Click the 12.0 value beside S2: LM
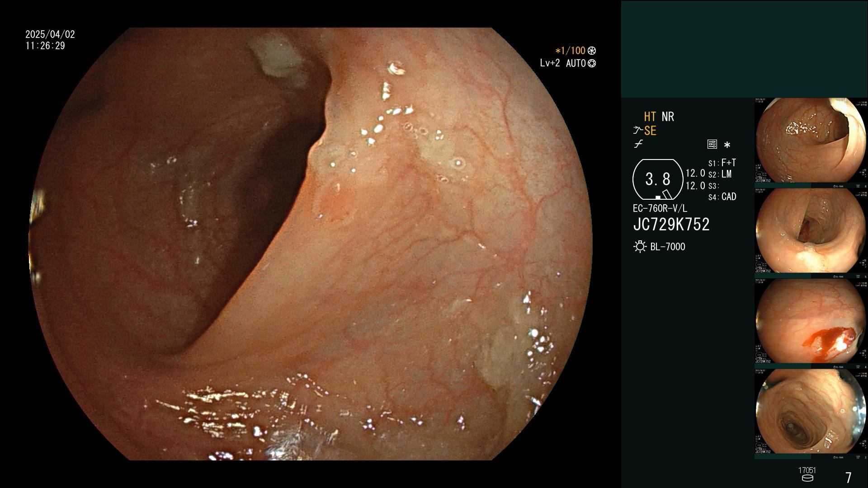Screen dimensions: 868x488 click(x=695, y=174)
